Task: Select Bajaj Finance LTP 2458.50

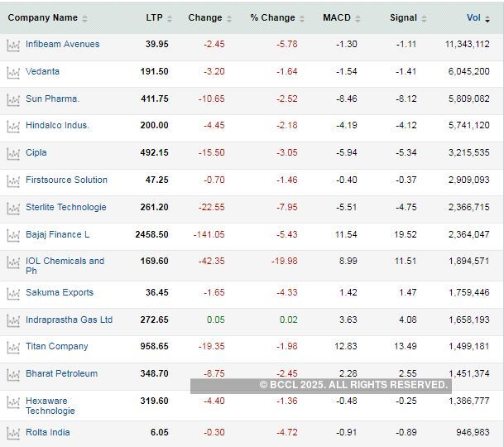Action: (x=151, y=234)
